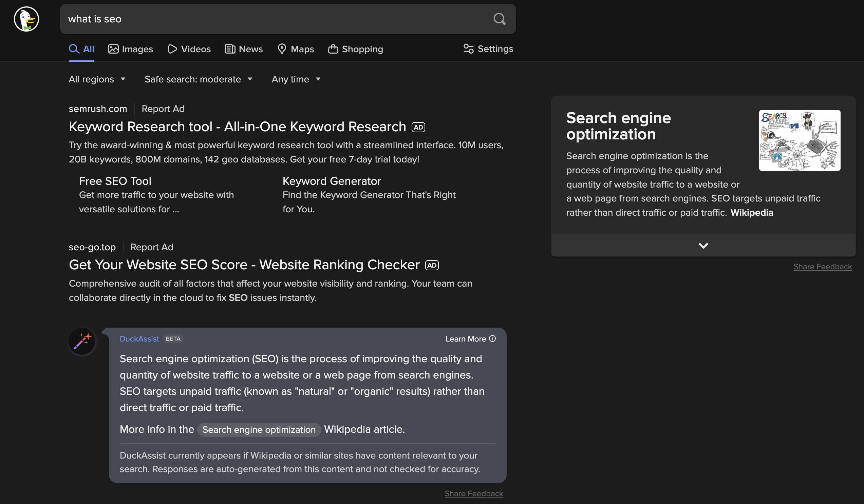Click Share Feedback link at bottom

click(x=474, y=492)
